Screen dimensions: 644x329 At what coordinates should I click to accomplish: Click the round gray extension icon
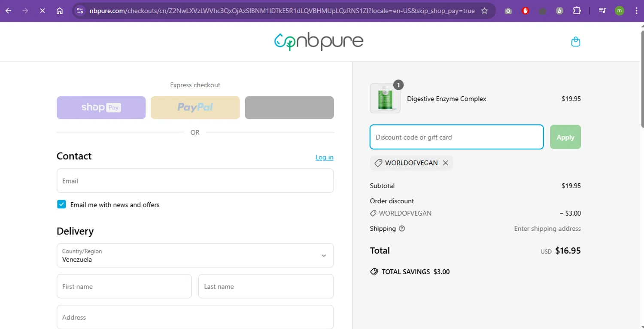click(543, 11)
